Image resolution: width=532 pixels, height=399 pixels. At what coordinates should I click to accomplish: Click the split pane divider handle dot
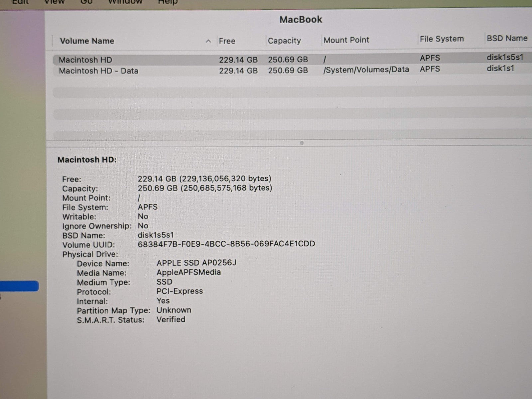302,143
